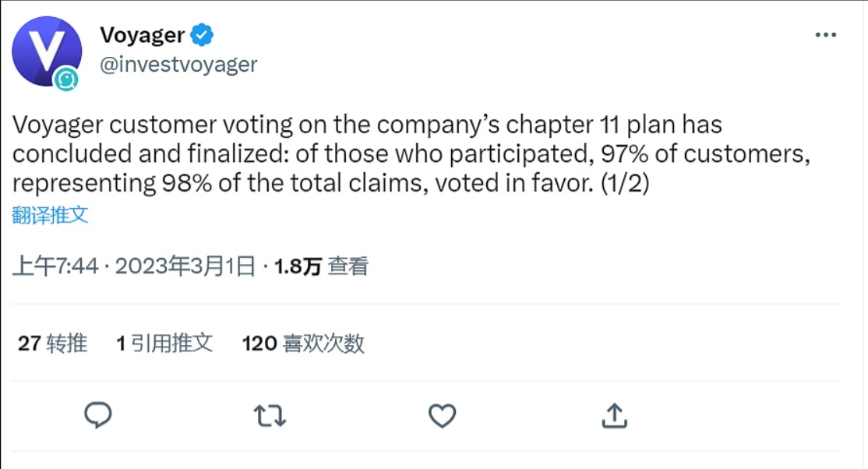The image size is (868, 469).
Task: Click the Voyager display name
Action: click(x=143, y=35)
